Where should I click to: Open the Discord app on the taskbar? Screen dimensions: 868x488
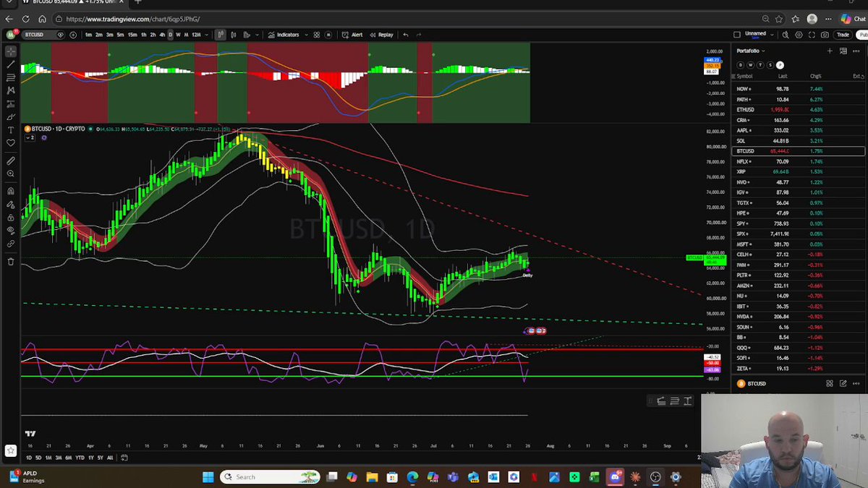pos(616,477)
